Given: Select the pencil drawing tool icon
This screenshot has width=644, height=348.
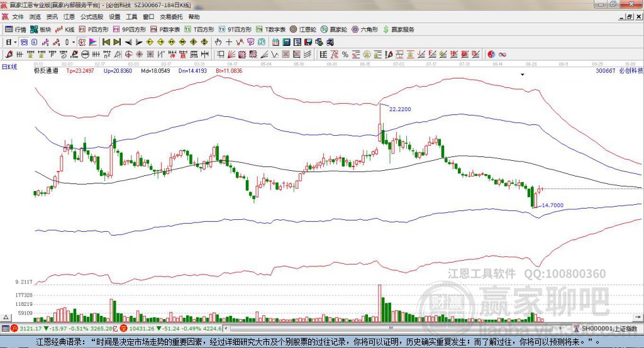Looking at the screenshot, I should coord(9,55).
